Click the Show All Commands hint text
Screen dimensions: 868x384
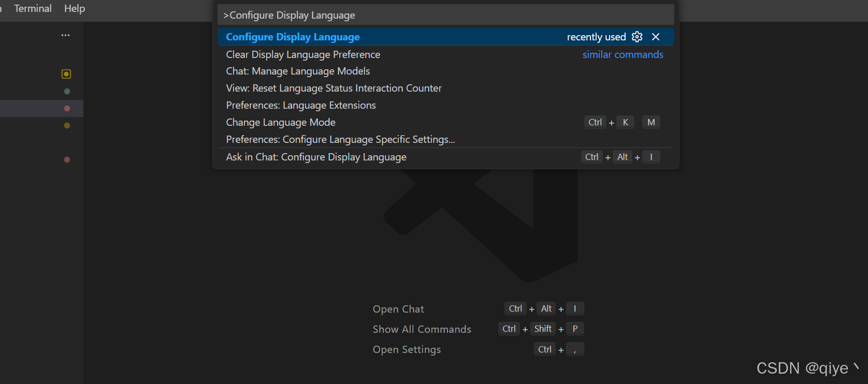(422, 329)
